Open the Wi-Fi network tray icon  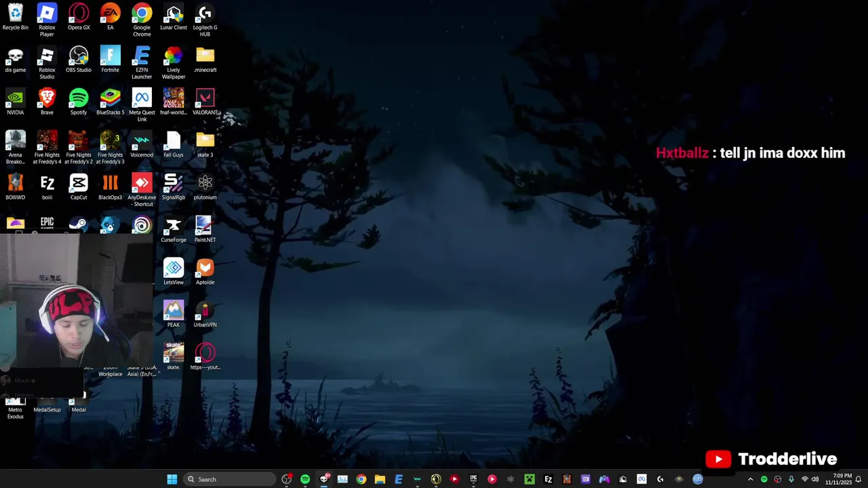pos(805,479)
